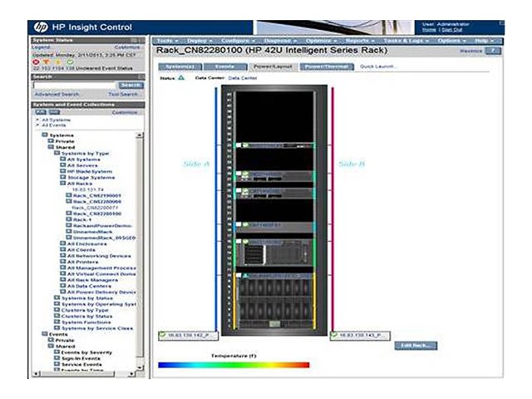Click status icon of Side A PDU
This screenshot has height=399, width=532.
(163, 335)
